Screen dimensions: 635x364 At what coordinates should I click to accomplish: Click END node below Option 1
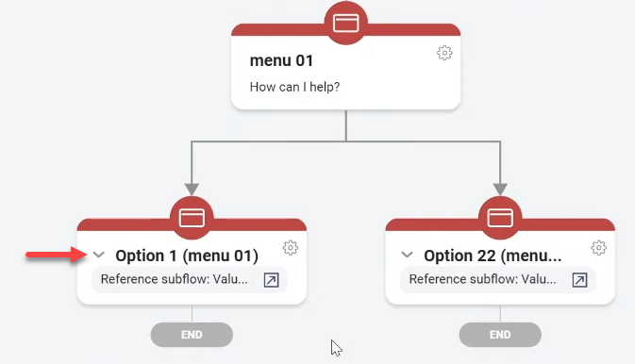coord(192,335)
